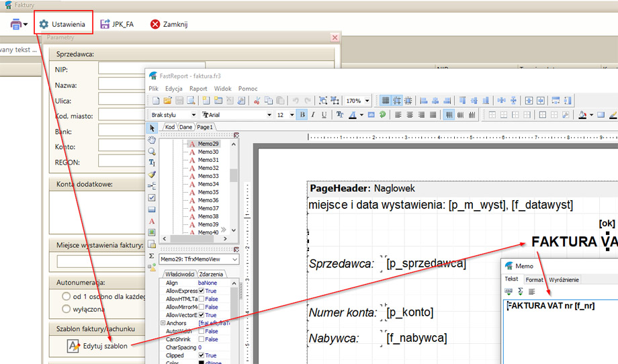The image size is (618, 364).
Task: Switch to the Zdarzenia tab
Action: point(212,274)
